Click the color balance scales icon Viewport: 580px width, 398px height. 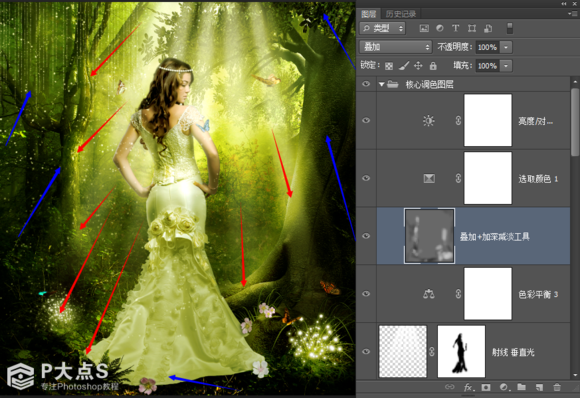[429, 294]
